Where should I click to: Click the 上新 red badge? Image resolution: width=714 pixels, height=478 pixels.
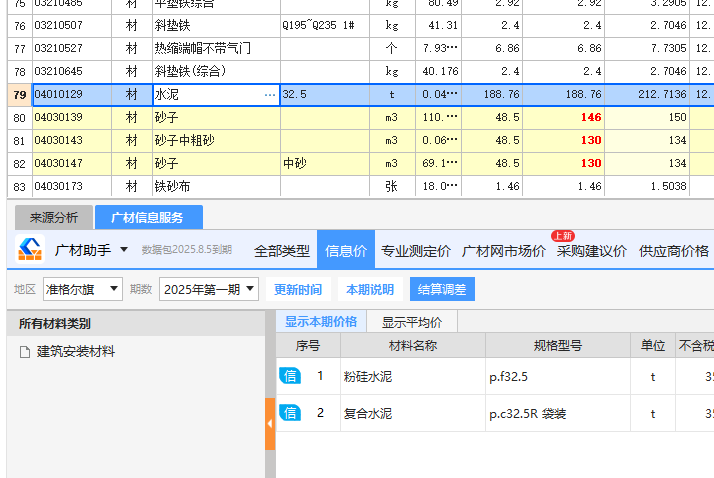(x=563, y=236)
